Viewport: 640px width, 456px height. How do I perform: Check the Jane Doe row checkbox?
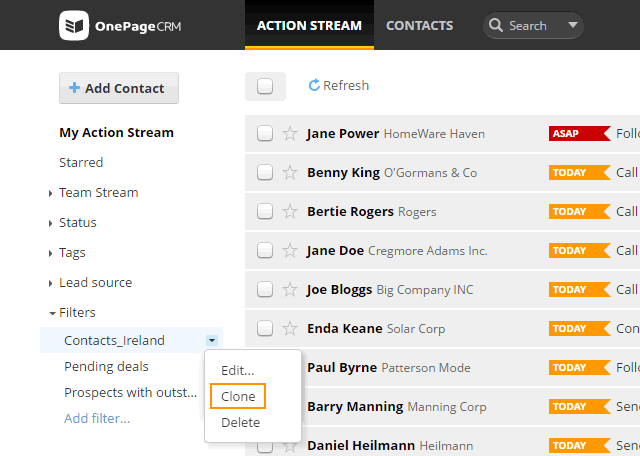click(x=265, y=251)
